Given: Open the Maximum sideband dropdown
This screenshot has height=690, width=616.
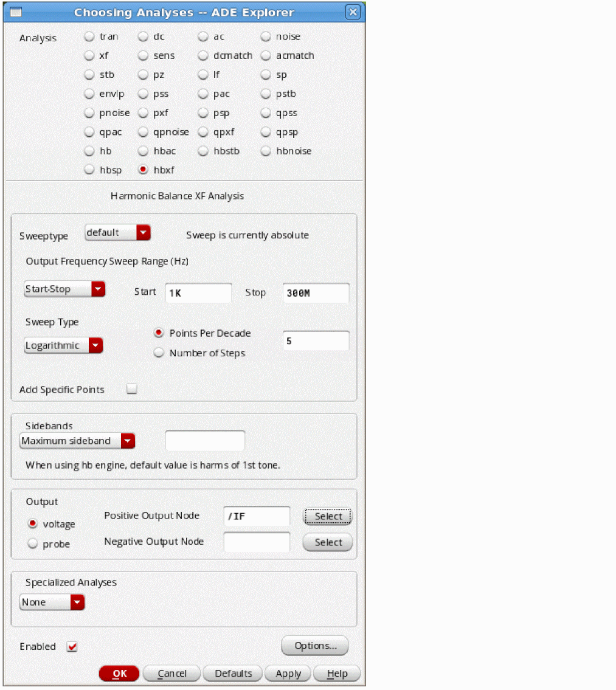Looking at the screenshot, I should tap(77, 441).
